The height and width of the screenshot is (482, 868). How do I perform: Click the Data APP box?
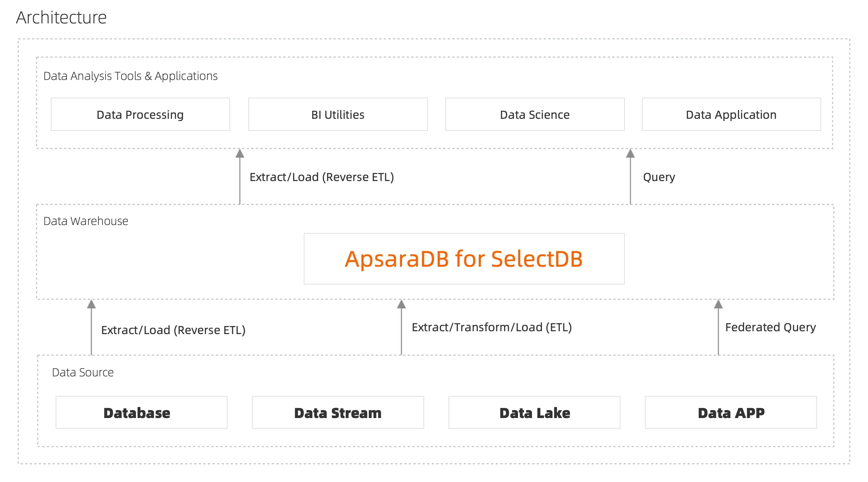(731, 413)
